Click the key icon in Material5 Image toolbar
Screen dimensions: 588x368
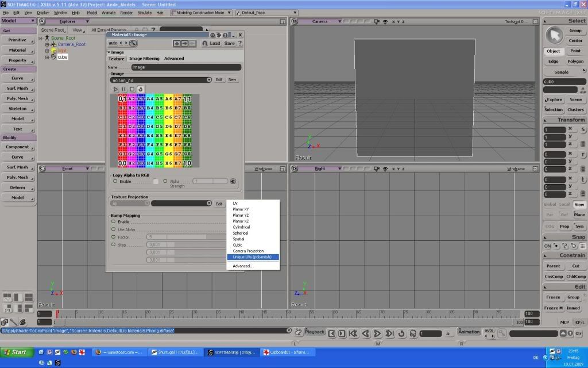click(x=133, y=43)
